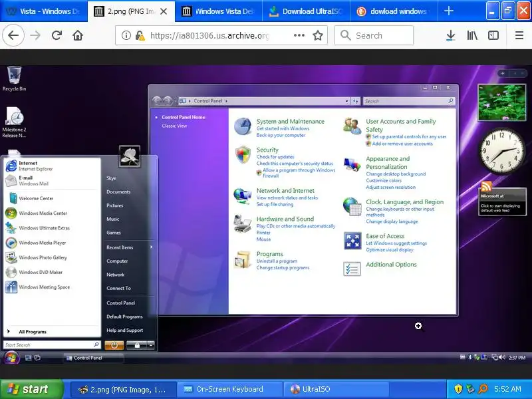
Task: Open a new browser tab
Action: point(448,11)
